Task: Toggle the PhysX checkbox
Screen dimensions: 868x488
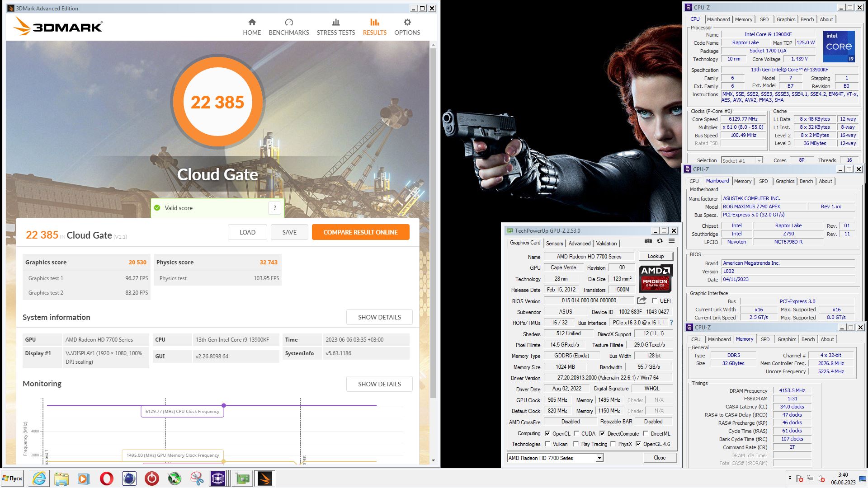Action: click(x=613, y=444)
